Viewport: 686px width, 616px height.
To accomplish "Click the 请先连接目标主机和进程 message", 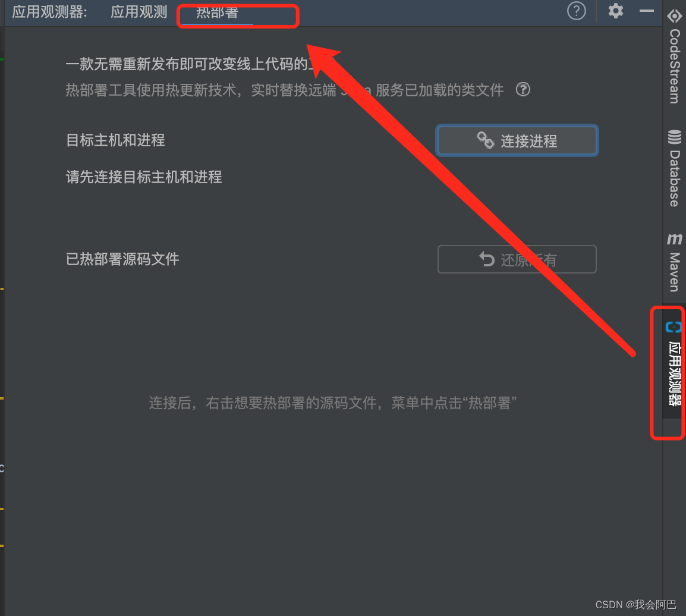I will [144, 177].
